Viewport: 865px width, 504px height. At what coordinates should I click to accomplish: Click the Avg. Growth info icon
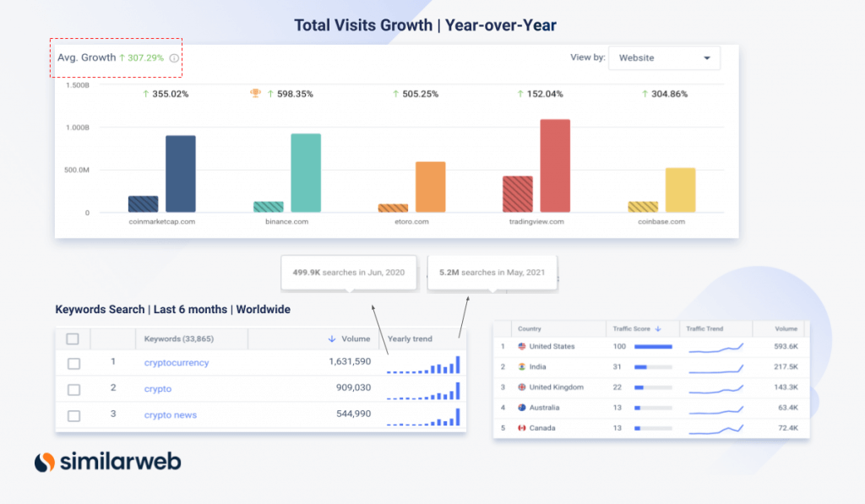tap(174, 58)
